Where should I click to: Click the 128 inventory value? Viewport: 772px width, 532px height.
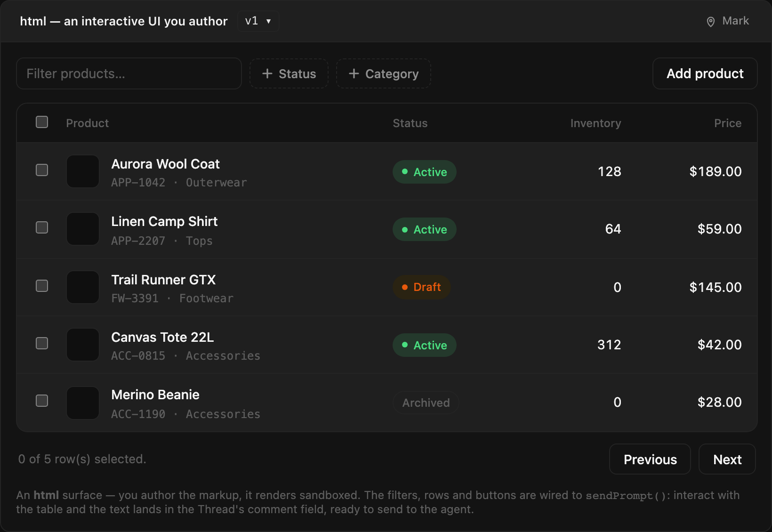tap(609, 171)
